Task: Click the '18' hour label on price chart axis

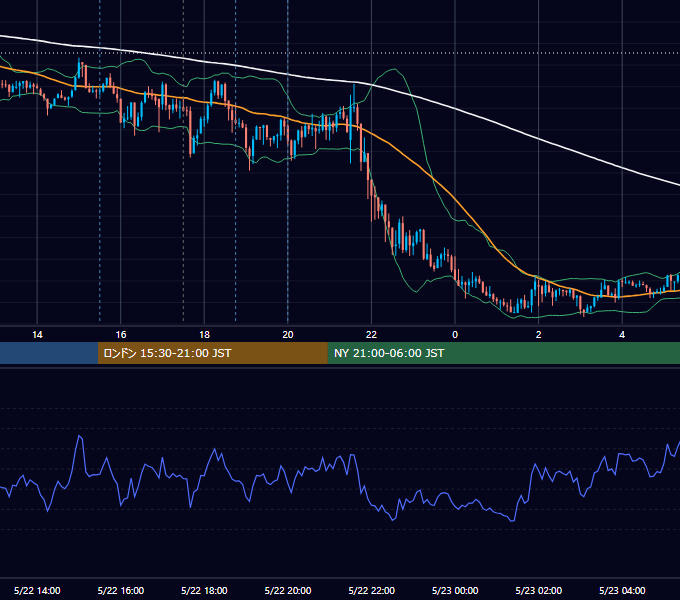Action: point(204,335)
